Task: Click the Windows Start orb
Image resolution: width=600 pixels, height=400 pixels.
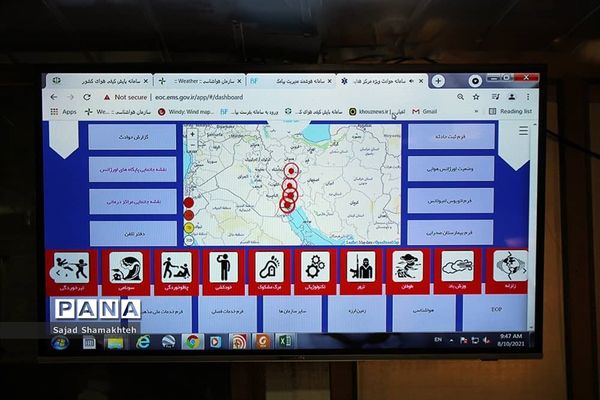Action: click(60, 342)
